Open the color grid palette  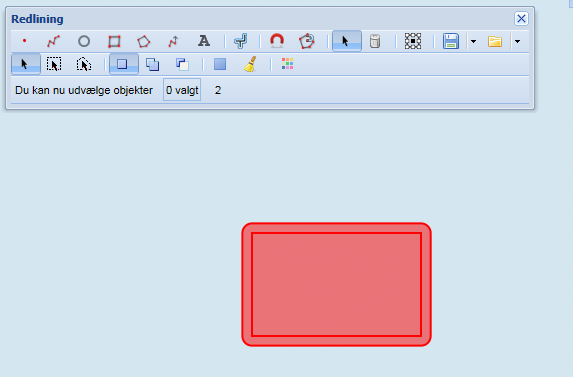[287, 64]
